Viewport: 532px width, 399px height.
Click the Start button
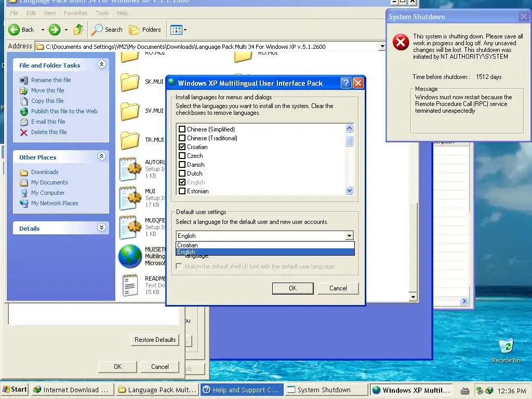[15, 390]
